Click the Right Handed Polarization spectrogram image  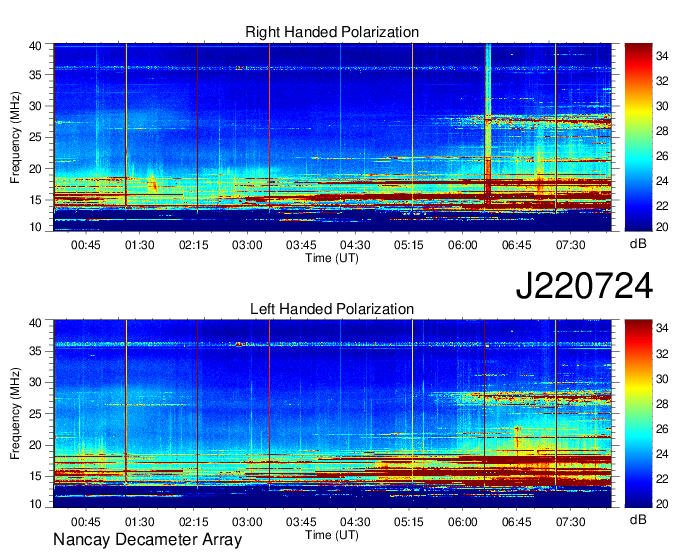(332, 137)
